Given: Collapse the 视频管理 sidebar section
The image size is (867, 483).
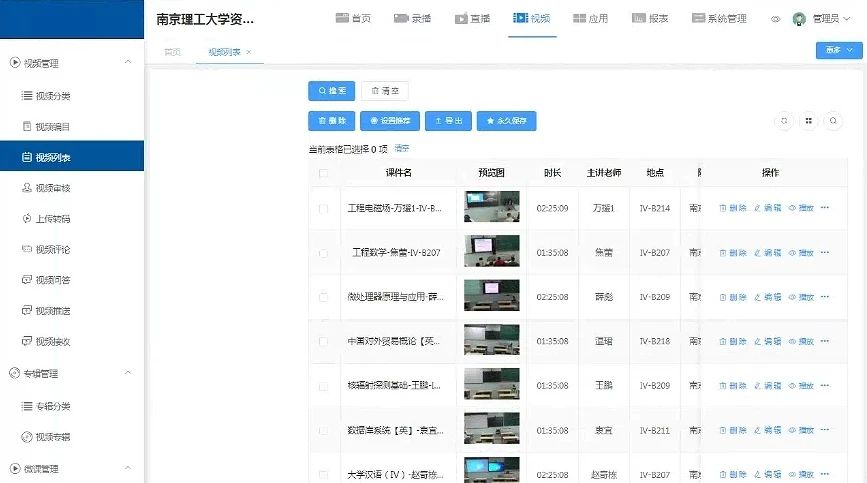Looking at the screenshot, I should tap(127, 63).
